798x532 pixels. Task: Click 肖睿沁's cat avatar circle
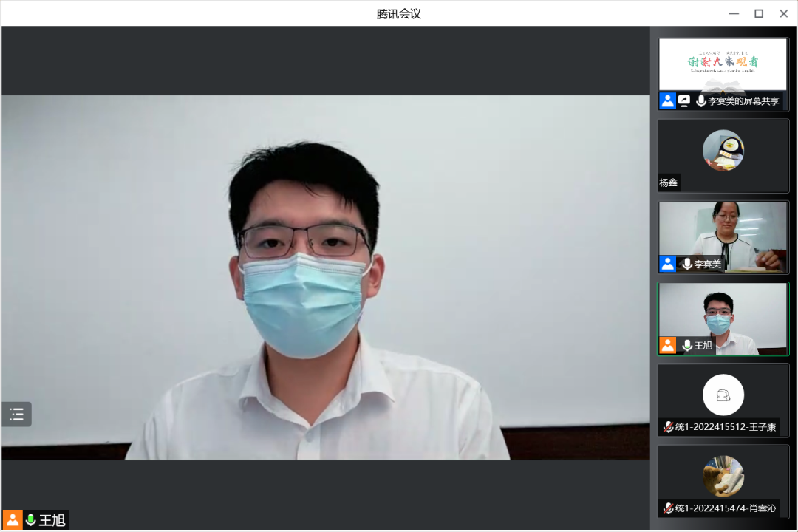723,476
